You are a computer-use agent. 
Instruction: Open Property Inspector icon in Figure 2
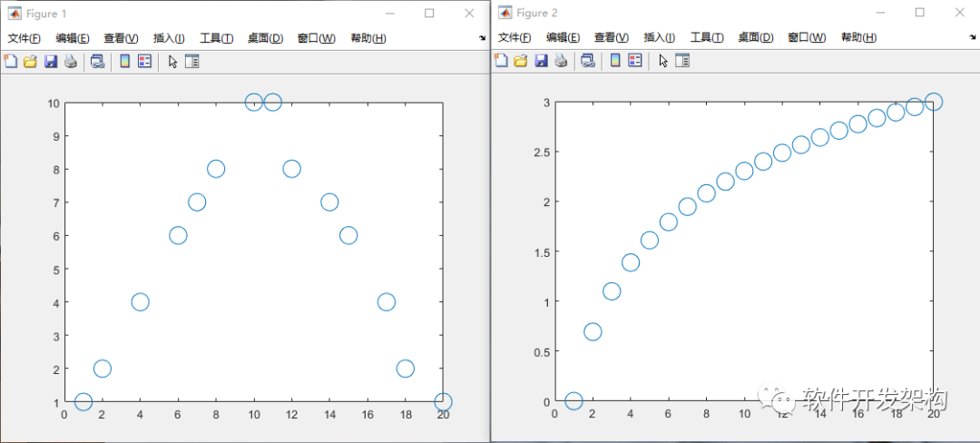click(x=682, y=60)
